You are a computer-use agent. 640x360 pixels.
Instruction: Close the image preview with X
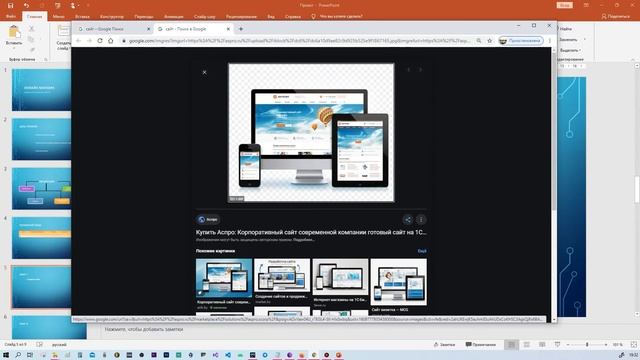coord(204,73)
